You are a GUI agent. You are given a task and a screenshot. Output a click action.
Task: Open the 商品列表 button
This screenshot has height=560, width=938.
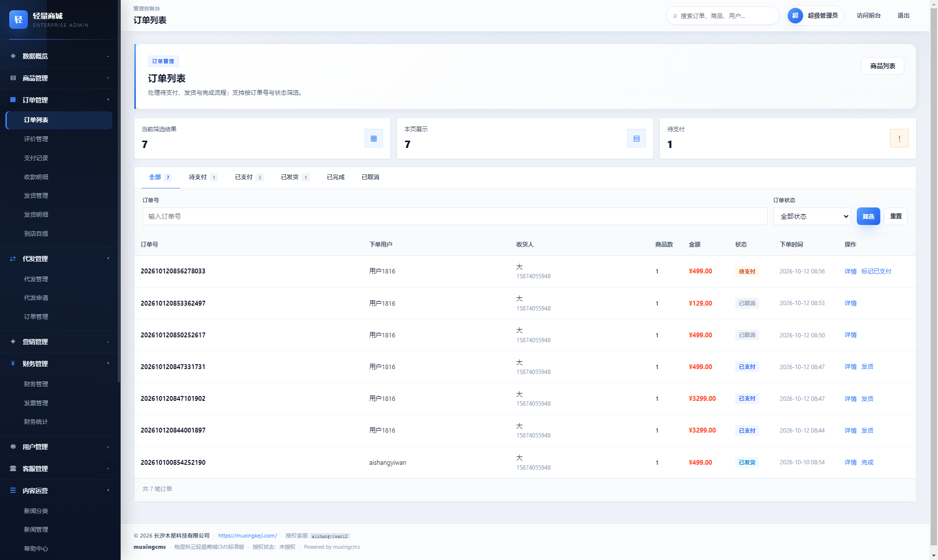click(x=882, y=66)
